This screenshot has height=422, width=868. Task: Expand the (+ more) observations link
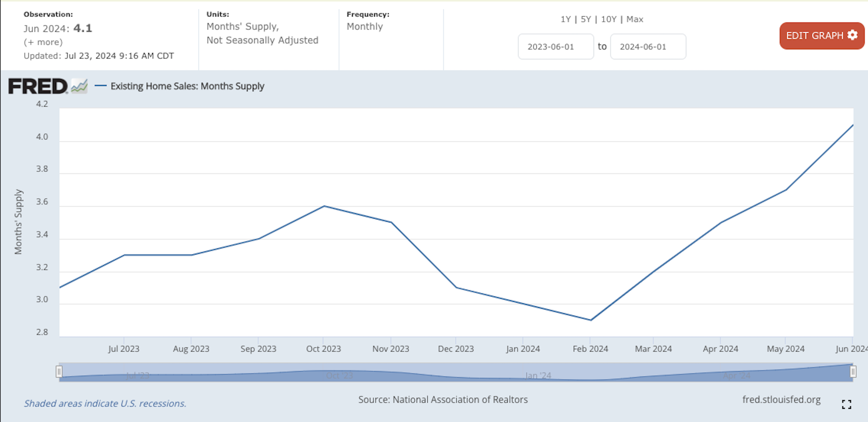pyautogui.click(x=43, y=42)
